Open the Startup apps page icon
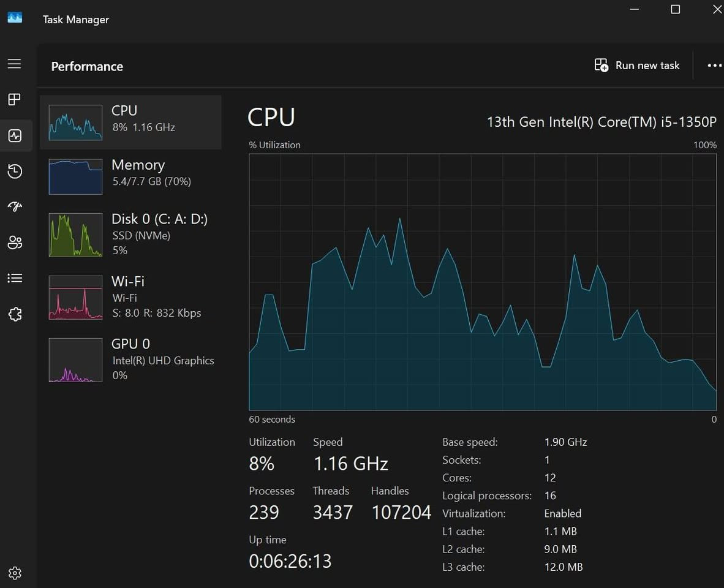This screenshot has width=724, height=588. click(x=15, y=207)
